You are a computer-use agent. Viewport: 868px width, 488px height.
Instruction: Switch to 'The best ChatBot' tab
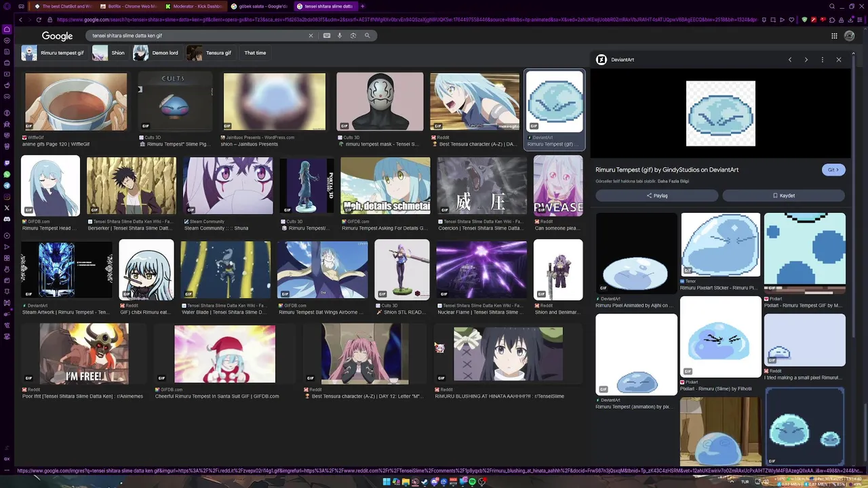(64, 6)
